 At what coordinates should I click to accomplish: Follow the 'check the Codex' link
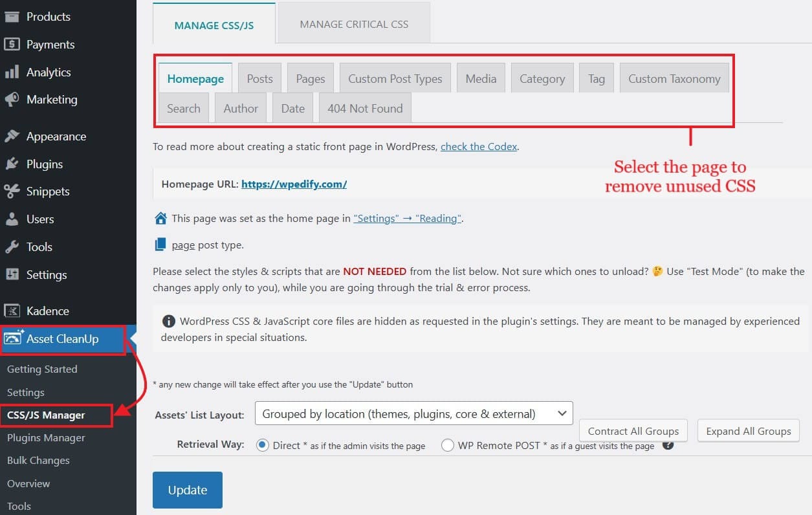pyautogui.click(x=479, y=146)
